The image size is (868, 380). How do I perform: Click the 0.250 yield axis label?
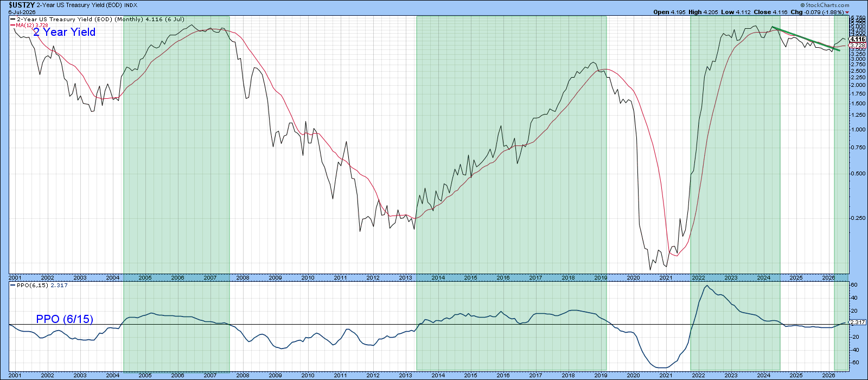pos(858,218)
